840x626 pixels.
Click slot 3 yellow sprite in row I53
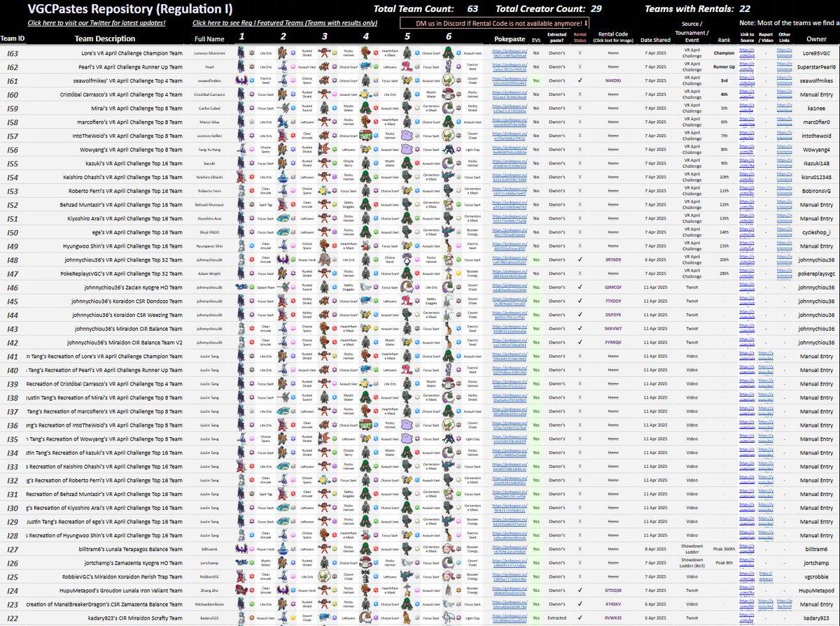tap(323, 191)
